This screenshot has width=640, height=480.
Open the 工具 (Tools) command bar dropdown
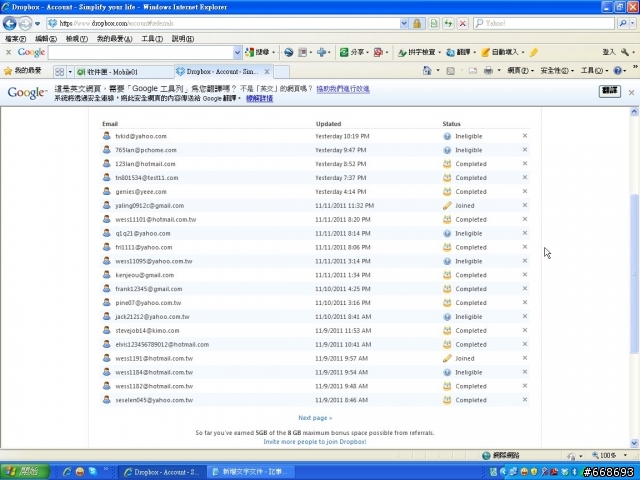pyautogui.click(x=595, y=71)
